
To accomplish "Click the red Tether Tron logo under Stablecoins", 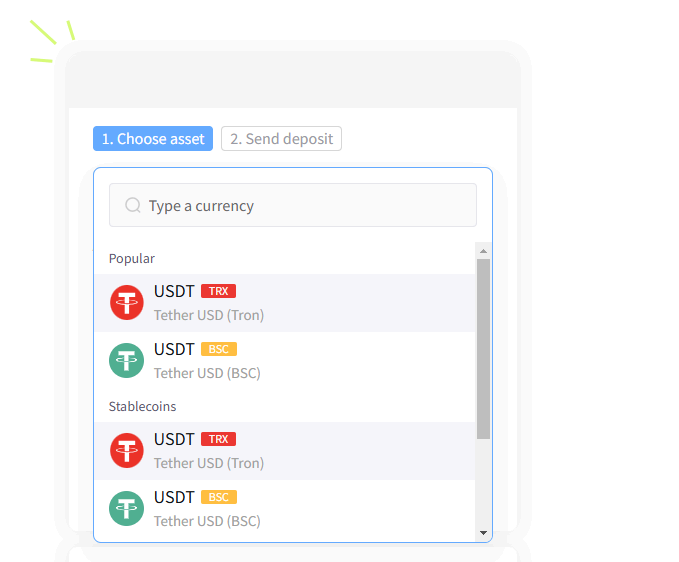I will (x=127, y=450).
